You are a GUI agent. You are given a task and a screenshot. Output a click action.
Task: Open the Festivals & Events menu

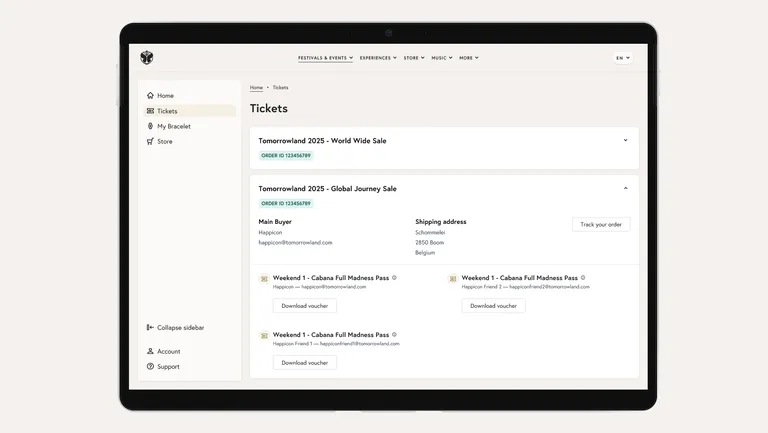pos(325,58)
